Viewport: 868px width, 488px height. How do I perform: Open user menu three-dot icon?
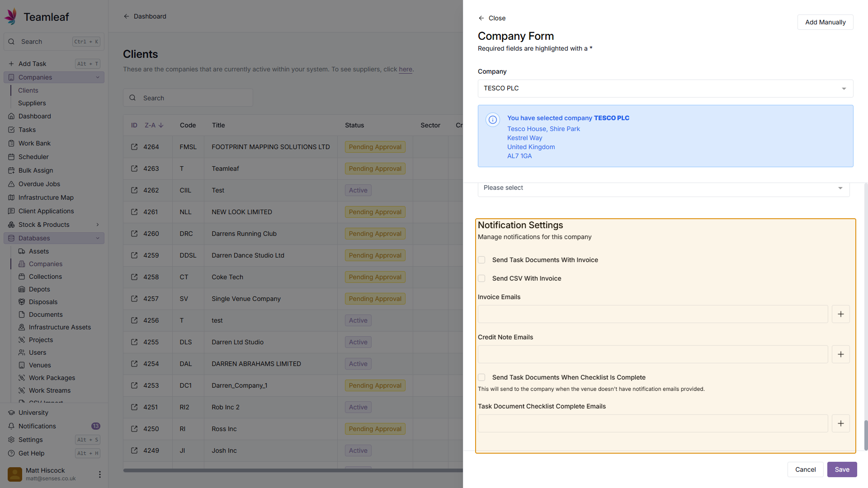coord(99,474)
